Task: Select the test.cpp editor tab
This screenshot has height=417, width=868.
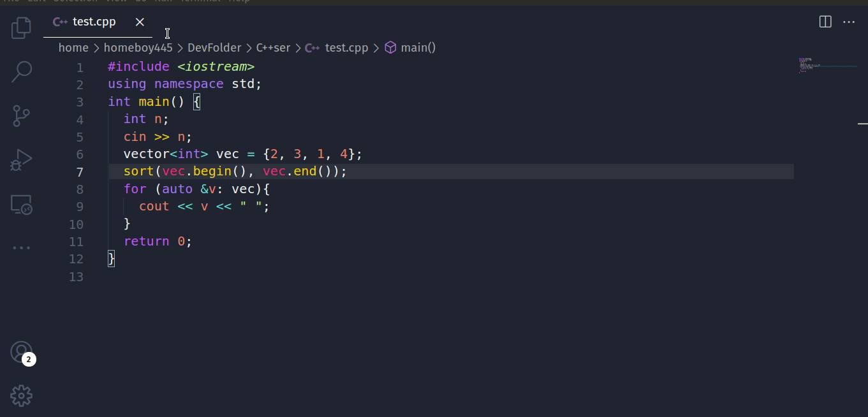Action: 98,22
